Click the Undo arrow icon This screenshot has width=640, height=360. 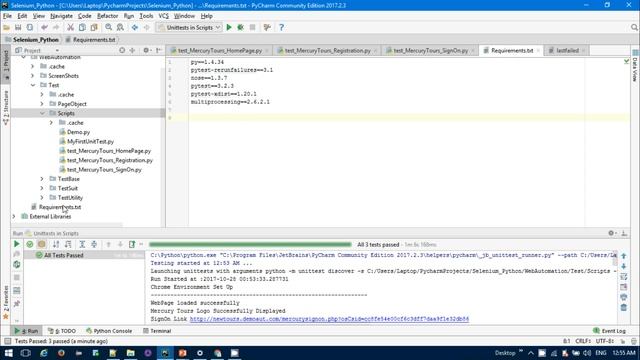click(44, 27)
